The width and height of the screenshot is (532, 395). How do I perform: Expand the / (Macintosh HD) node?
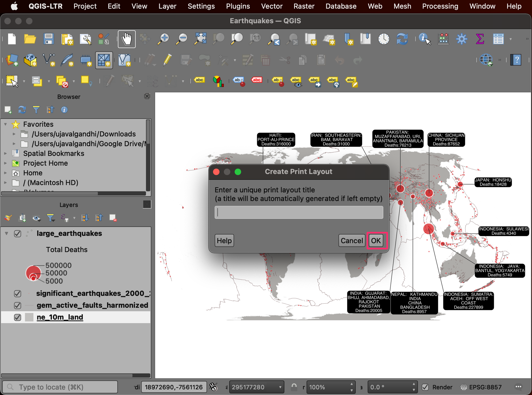pyautogui.click(x=5, y=183)
